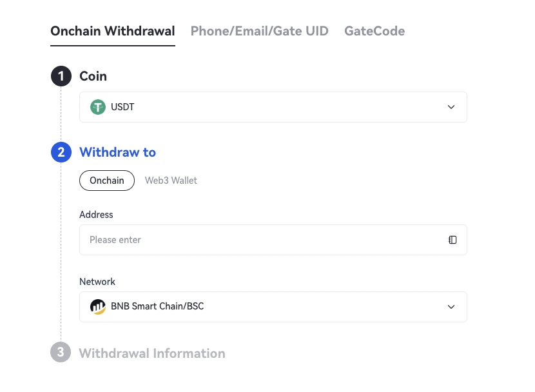The height and width of the screenshot is (392, 535).
Task: Switch to the Phone/Email/Gate UID tab
Action: tap(260, 31)
